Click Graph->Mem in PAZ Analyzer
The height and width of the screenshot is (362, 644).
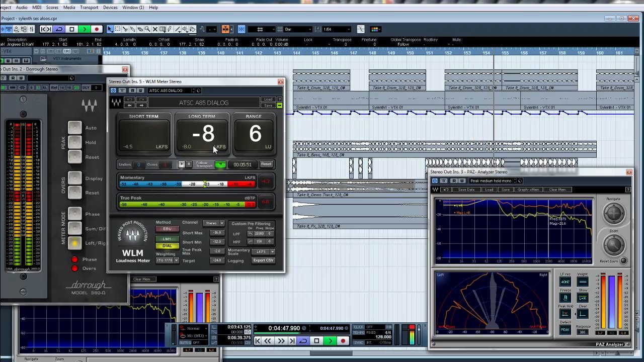click(528, 190)
